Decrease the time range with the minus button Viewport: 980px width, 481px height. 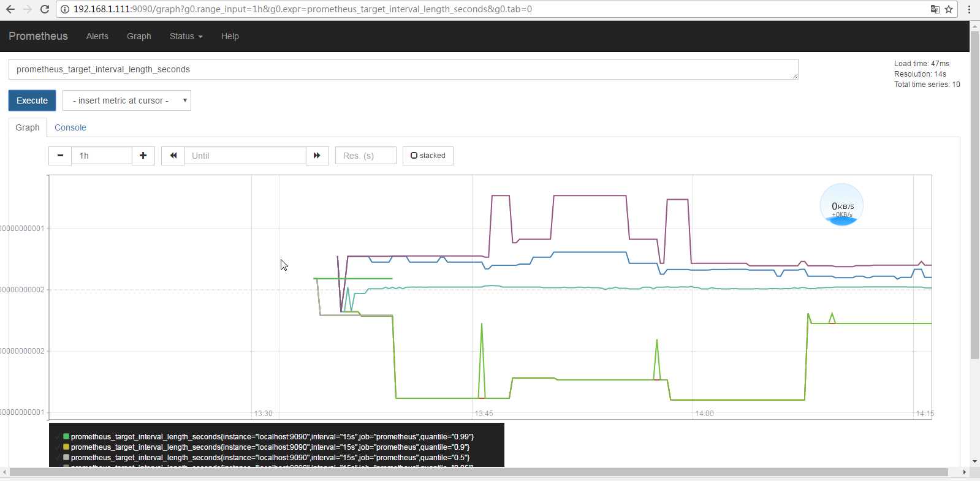click(60, 156)
